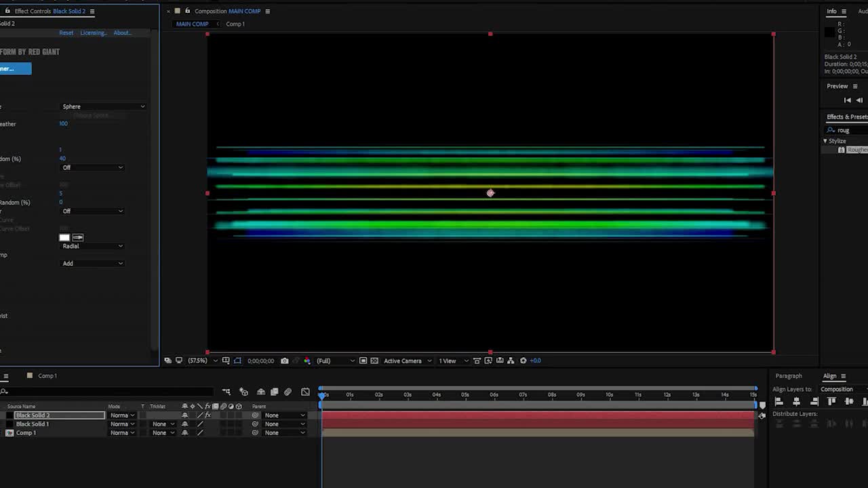Open Parent dropdown for Comp 1
Viewport: 868px width, 488px height.
(x=285, y=433)
